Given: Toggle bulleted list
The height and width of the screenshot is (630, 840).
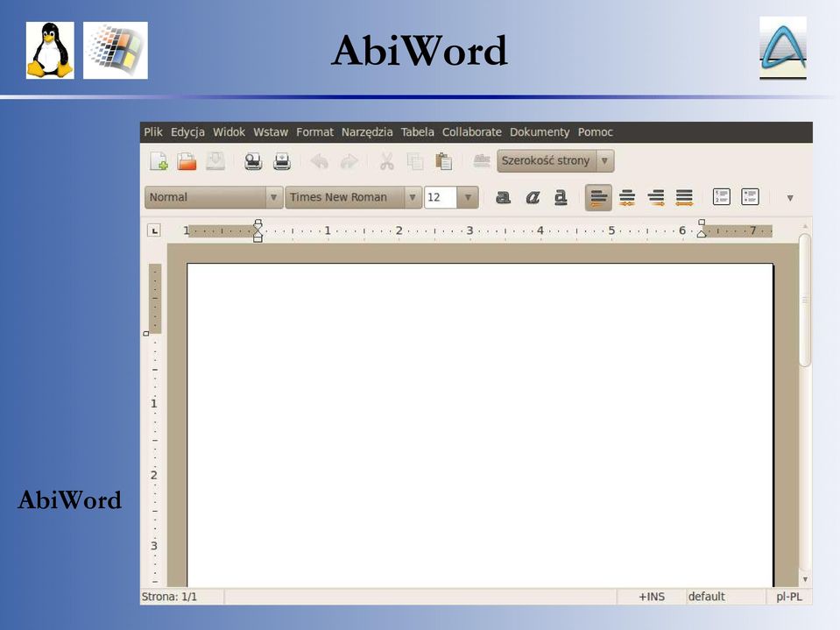Looking at the screenshot, I should click(x=750, y=196).
